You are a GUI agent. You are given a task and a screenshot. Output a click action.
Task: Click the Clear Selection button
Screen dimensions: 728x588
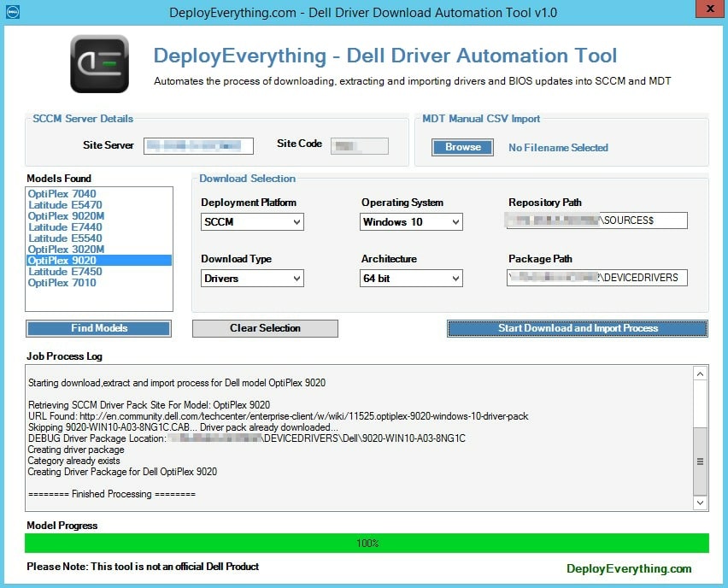click(265, 328)
